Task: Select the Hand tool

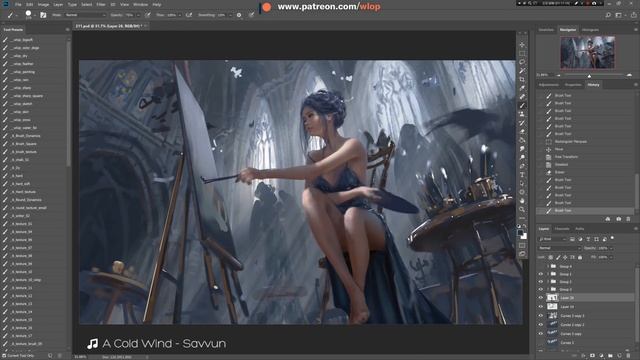Action: point(522,201)
